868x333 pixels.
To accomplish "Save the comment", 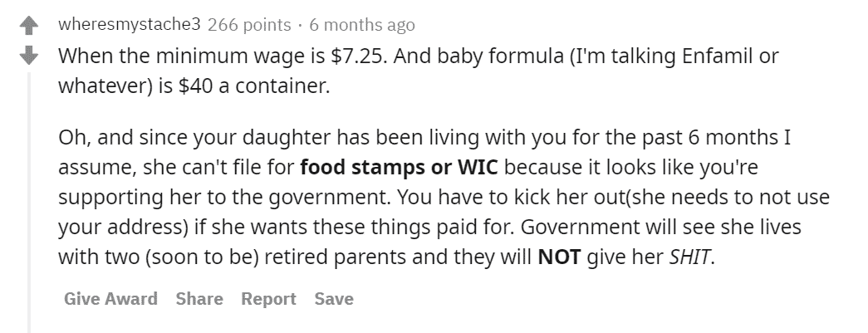I will pos(334,299).
